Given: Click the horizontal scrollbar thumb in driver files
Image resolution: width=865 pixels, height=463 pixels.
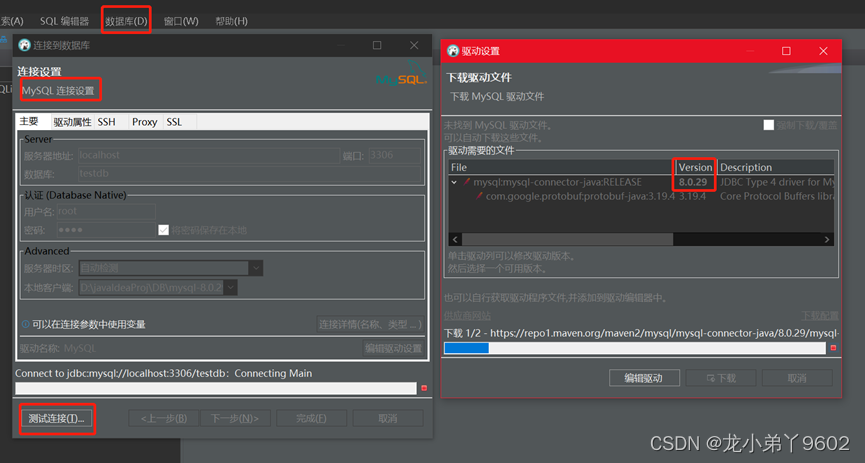Looking at the screenshot, I should (568, 240).
